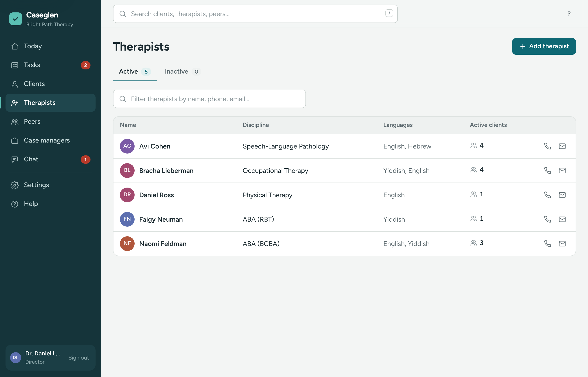
Task: Click envelope icon for Daniel Ross
Action: (562, 195)
